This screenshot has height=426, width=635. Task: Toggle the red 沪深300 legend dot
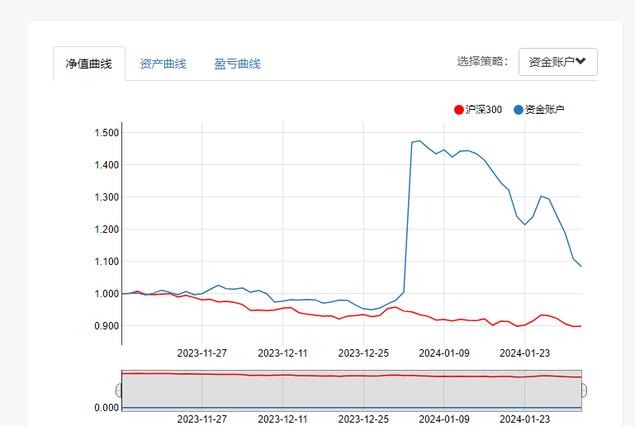pos(459,109)
